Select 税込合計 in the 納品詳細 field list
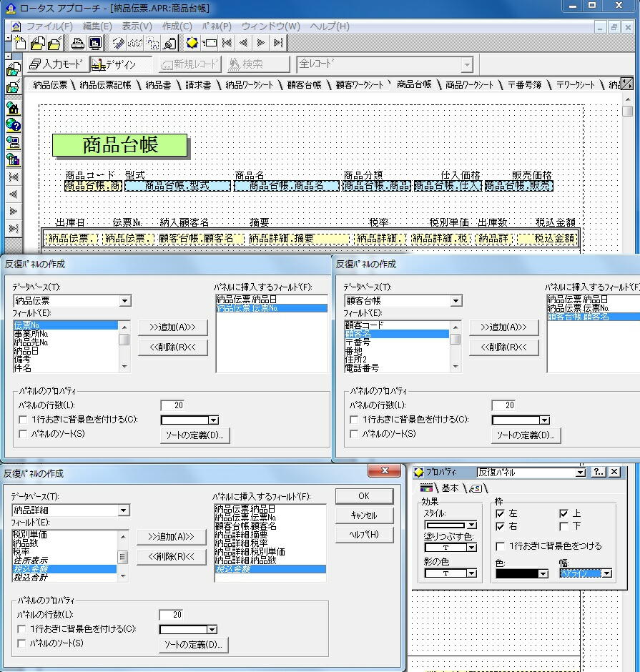 point(64,578)
